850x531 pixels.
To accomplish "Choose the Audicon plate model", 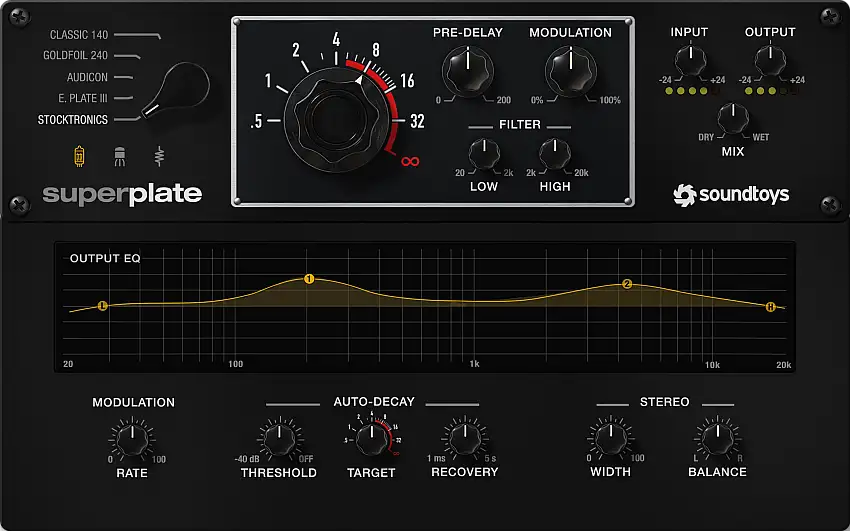I will [x=87, y=77].
